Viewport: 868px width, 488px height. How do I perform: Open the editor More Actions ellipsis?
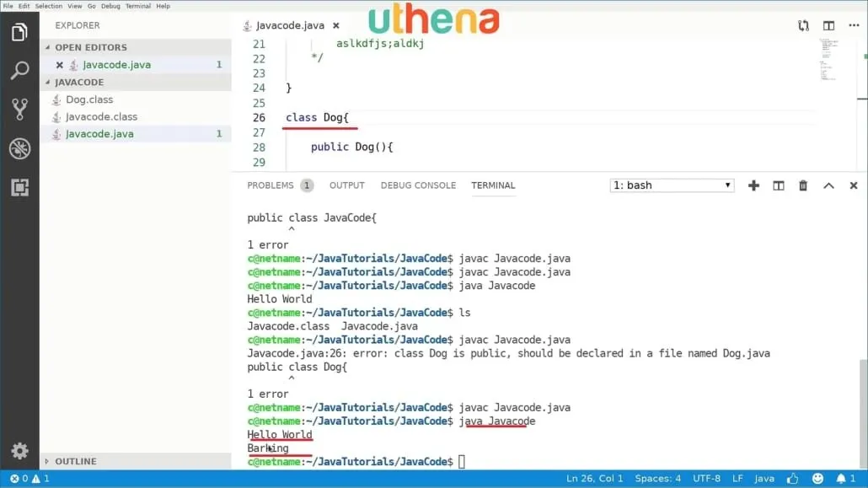pyautogui.click(x=854, y=25)
